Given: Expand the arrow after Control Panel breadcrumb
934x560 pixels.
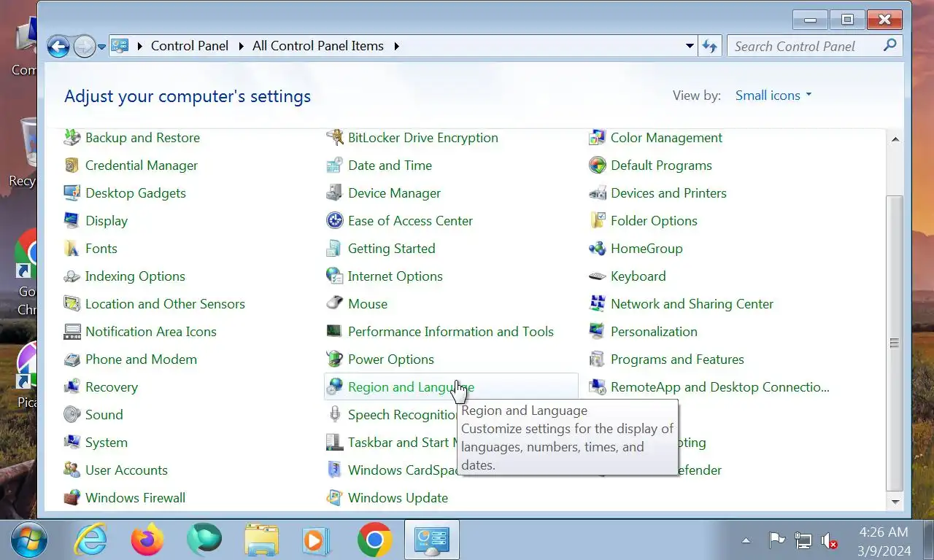Looking at the screenshot, I should [242, 46].
